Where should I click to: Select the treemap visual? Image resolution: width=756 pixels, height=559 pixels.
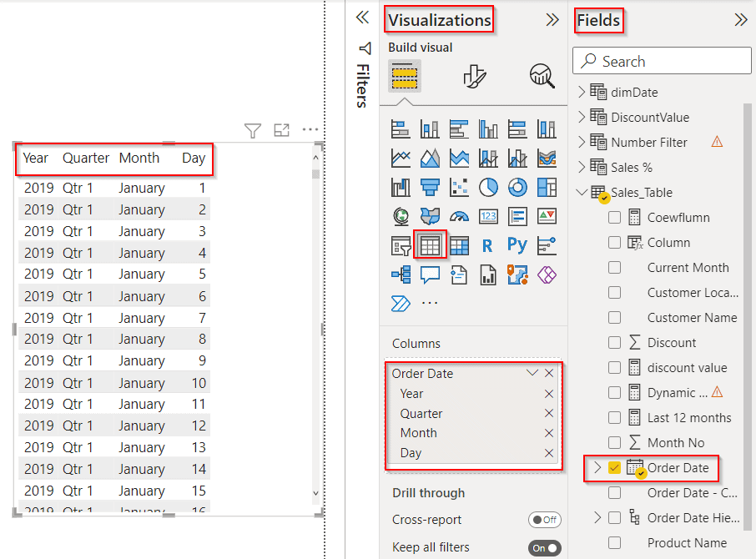coord(547,188)
